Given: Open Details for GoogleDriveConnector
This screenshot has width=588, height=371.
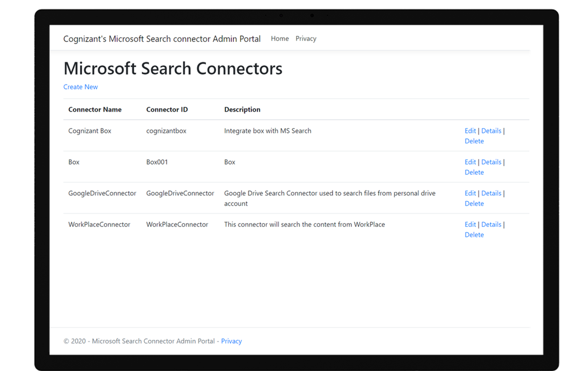Looking at the screenshot, I should [491, 193].
